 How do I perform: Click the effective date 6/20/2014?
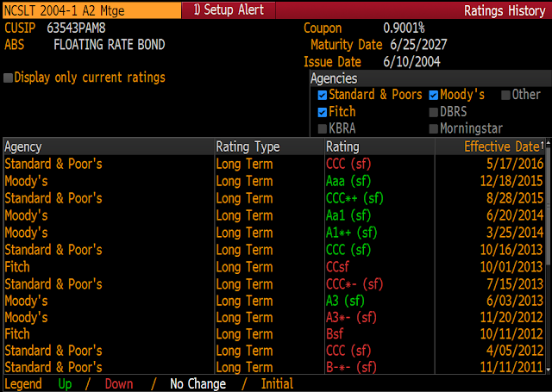coord(515,215)
